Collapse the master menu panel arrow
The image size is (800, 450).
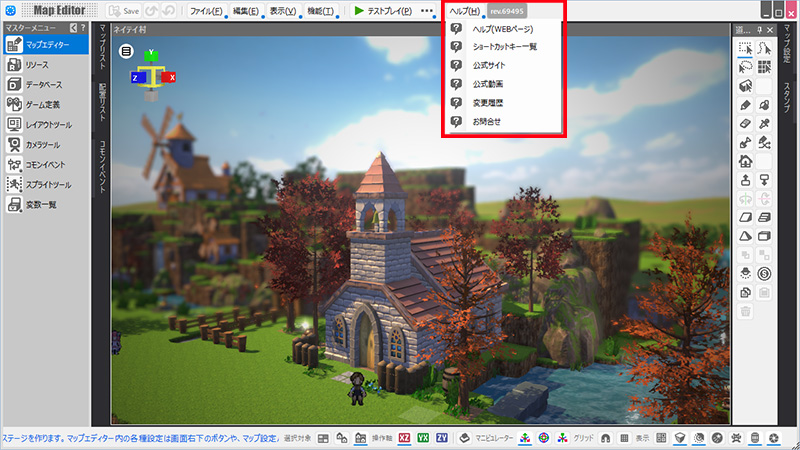tap(73, 28)
